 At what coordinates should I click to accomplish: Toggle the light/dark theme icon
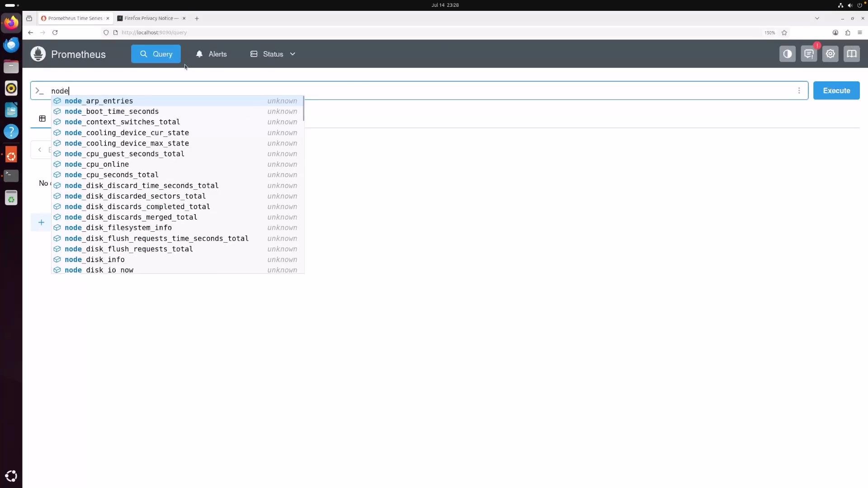tap(788, 54)
